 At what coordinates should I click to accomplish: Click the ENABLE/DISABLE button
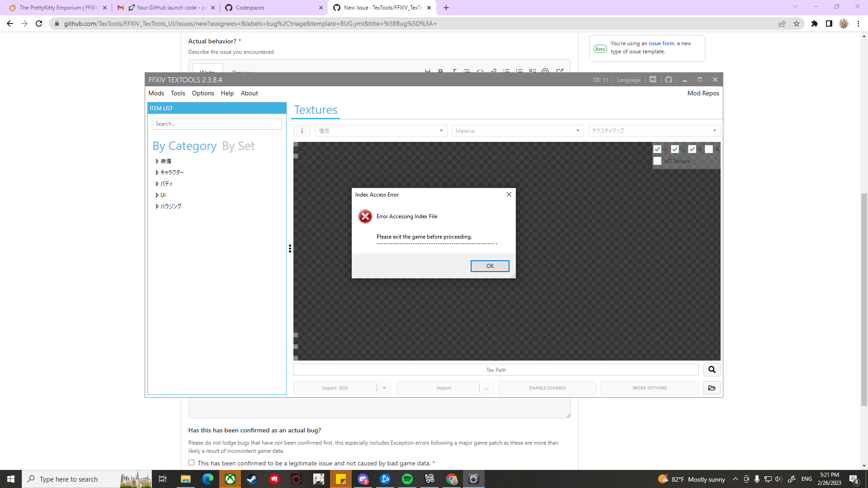(x=547, y=388)
